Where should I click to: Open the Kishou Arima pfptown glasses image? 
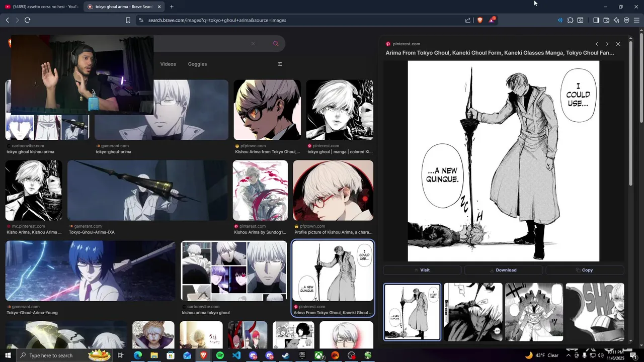(x=267, y=110)
